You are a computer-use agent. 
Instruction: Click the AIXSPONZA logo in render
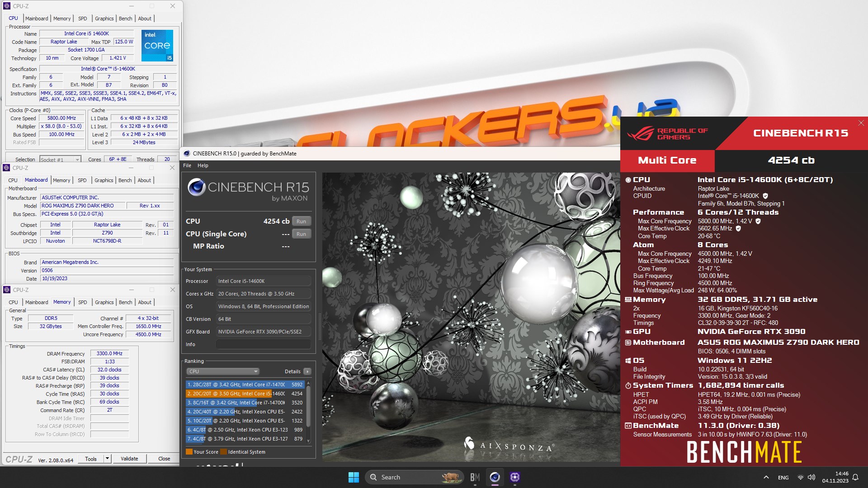pos(509,446)
